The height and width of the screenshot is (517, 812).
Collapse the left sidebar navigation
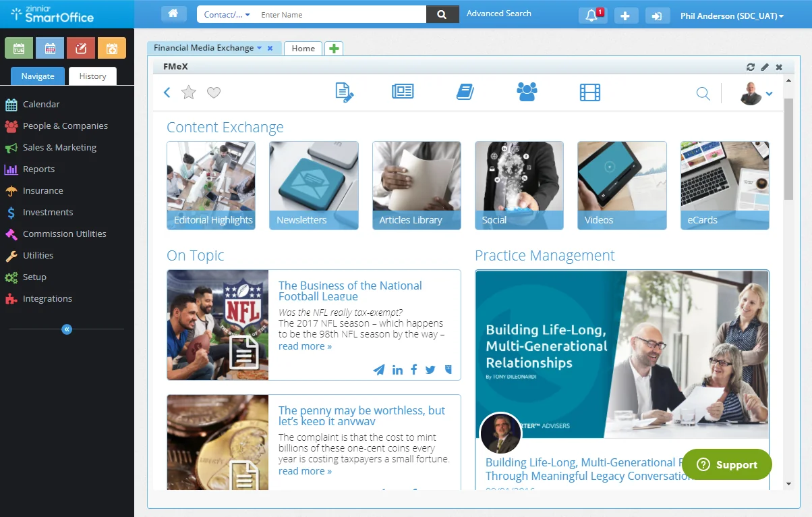pyautogui.click(x=67, y=329)
